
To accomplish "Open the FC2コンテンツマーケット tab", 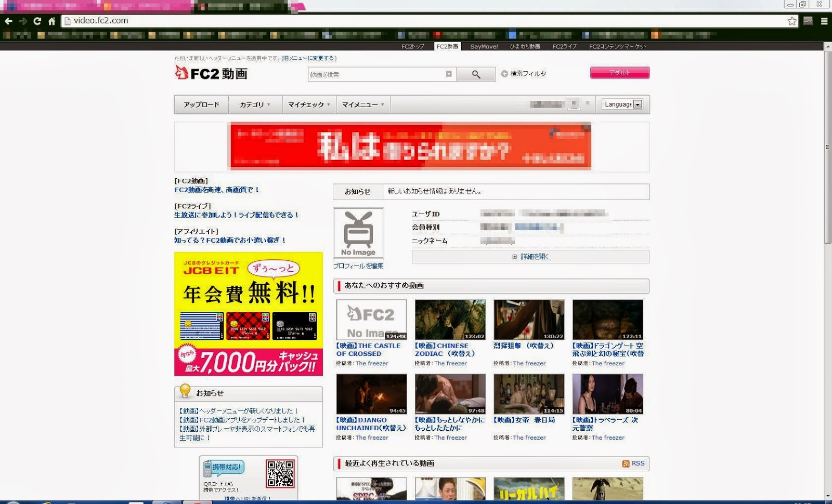I will [618, 46].
